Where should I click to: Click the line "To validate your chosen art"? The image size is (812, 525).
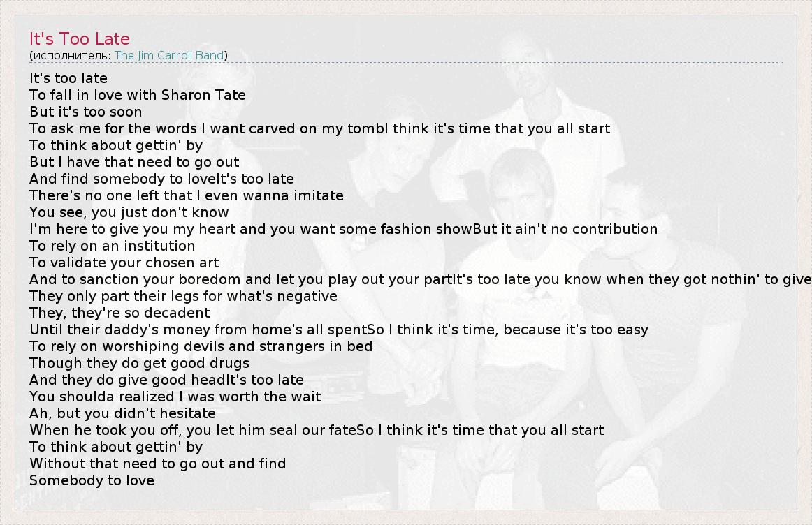[124, 262]
